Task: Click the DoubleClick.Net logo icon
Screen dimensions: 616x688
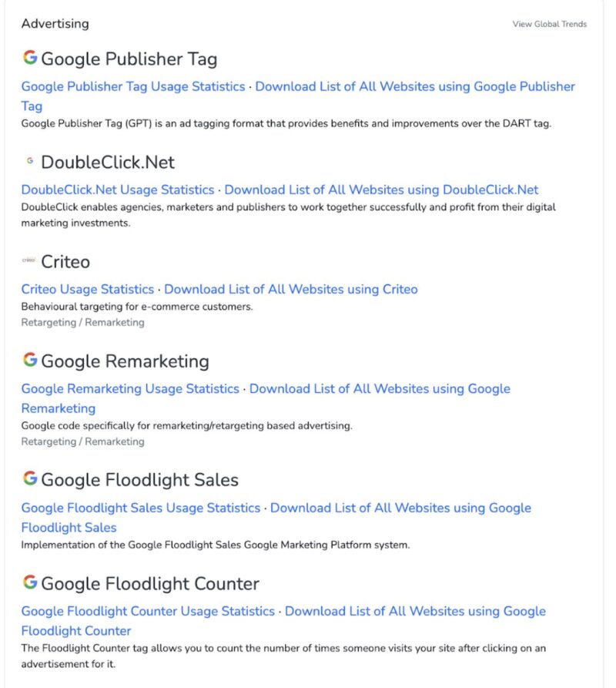Action: coord(30,159)
